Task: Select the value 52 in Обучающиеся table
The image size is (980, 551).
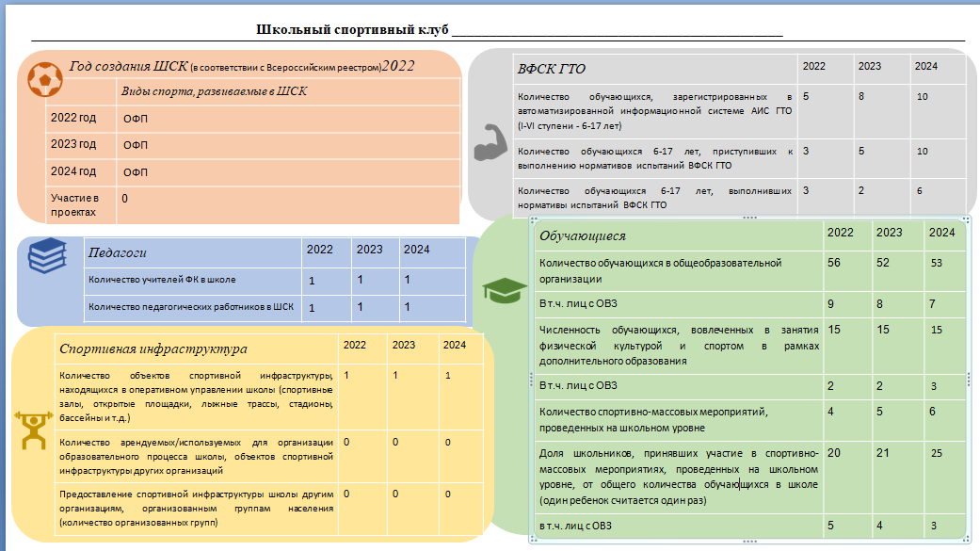Action: tap(882, 263)
